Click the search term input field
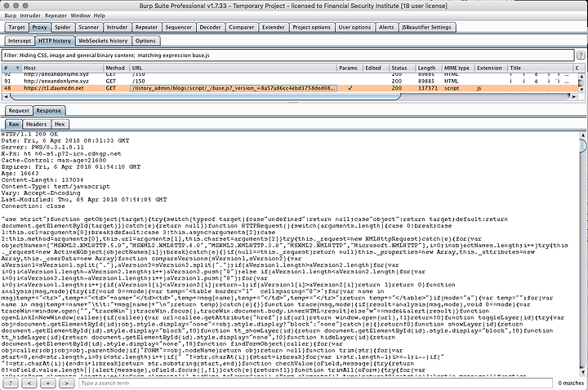This screenshot has width=588, height=390. point(315,383)
